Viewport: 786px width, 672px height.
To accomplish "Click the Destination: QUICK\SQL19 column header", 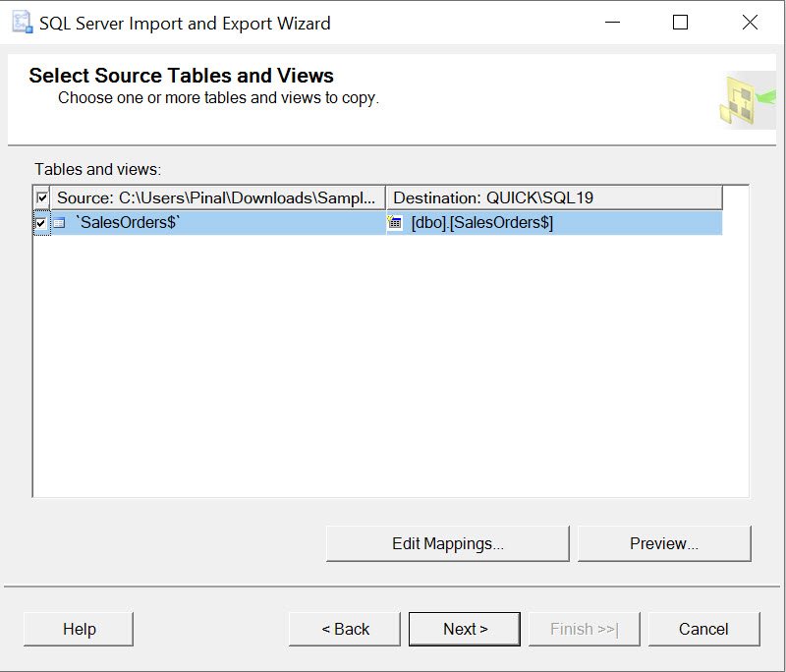I will (x=554, y=197).
